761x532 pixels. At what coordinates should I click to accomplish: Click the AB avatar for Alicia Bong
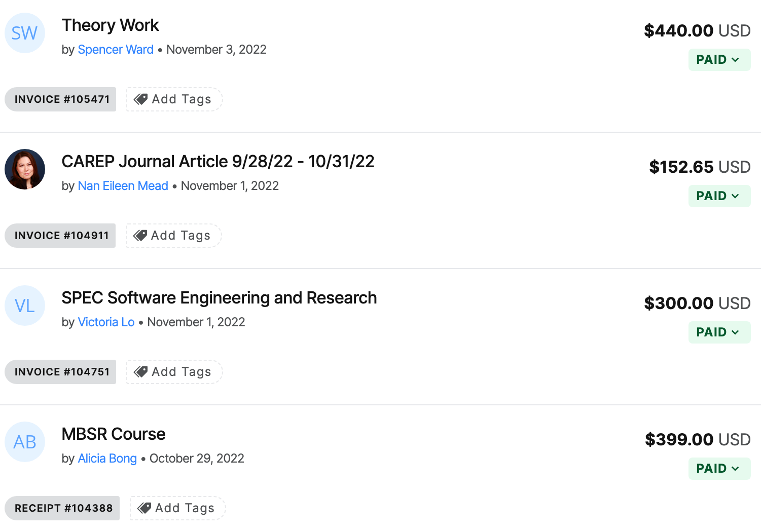pyautogui.click(x=25, y=442)
